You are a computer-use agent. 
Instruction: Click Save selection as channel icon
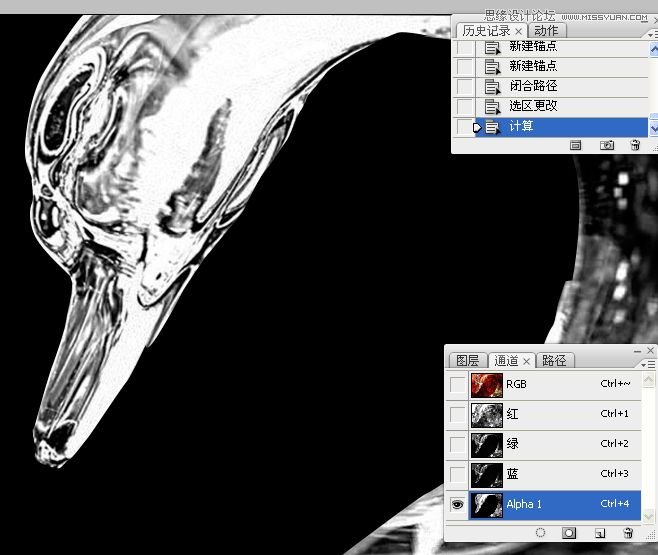click(x=570, y=533)
